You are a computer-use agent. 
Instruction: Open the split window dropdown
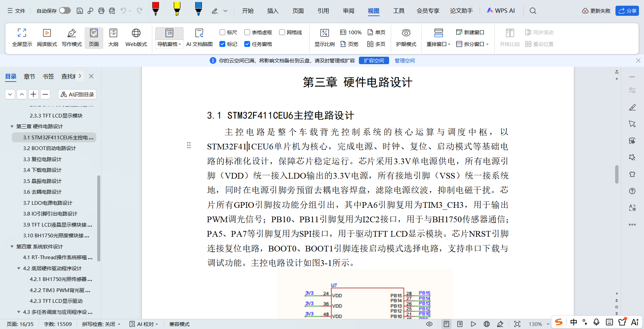click(x=472, y=44)
